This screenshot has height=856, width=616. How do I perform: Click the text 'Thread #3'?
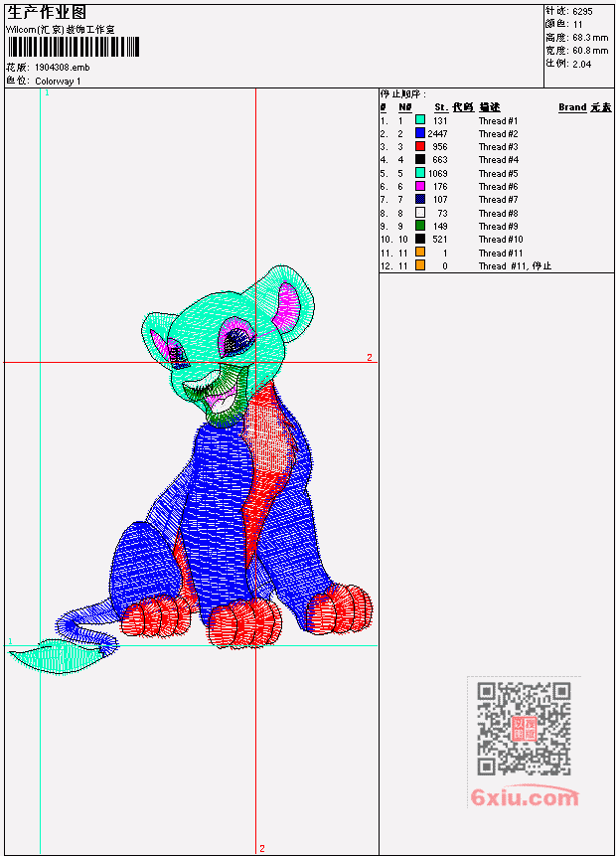[x=498, y=147]
